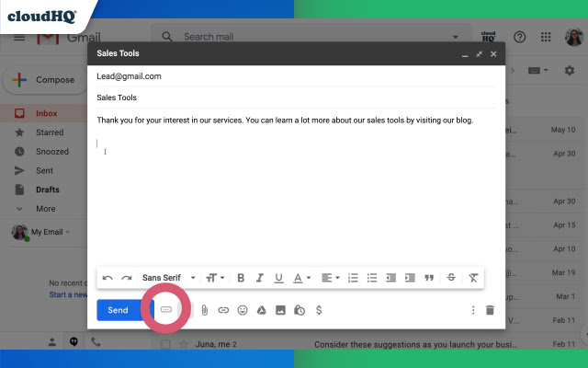The height and width of the screenshot is (368, 588).
Task: Insert a numbered list
Action: coord(353,278)
